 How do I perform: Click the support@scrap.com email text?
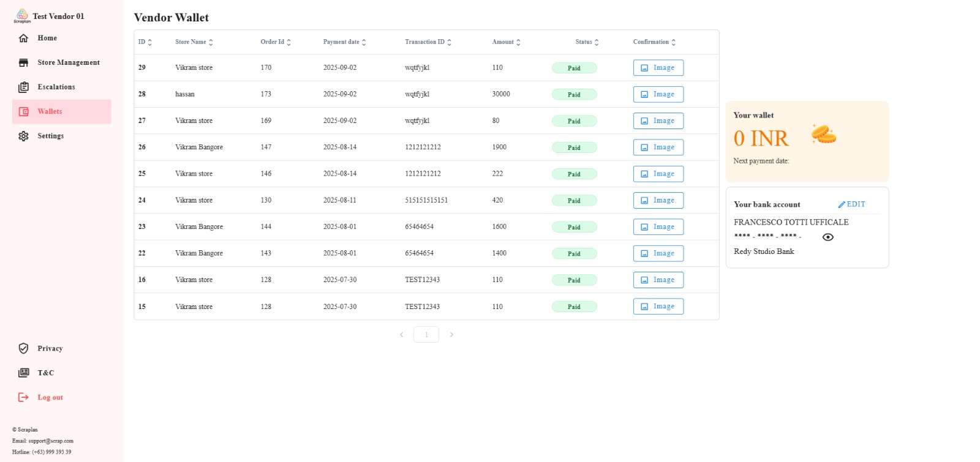point(51,441)
